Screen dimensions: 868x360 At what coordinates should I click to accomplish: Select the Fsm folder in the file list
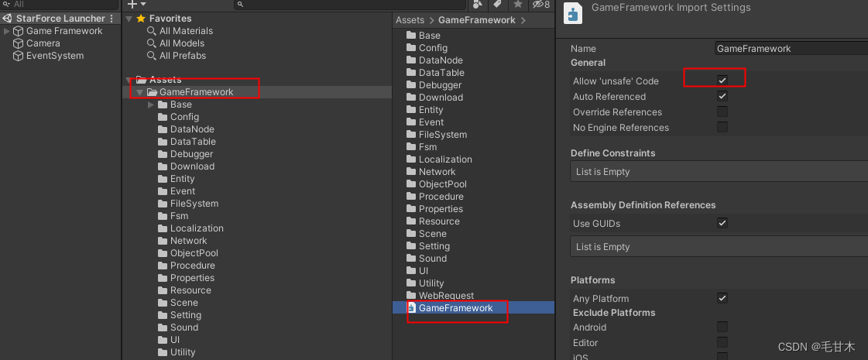coord(427,147)
